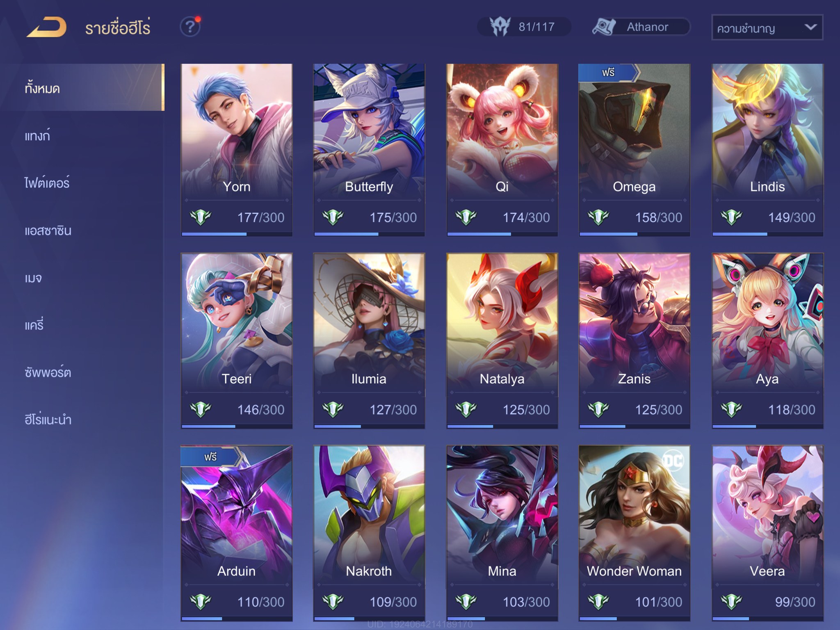Click Lindis's mastery badge icon
The height and width of the screenshot is (630, 840).
click(x=732, y=217)
